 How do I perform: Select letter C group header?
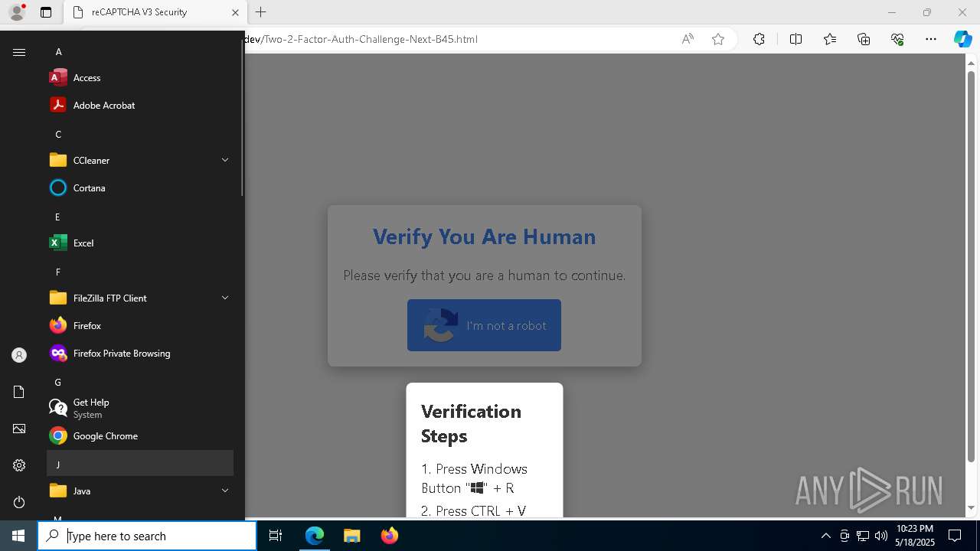coord(140,134)
